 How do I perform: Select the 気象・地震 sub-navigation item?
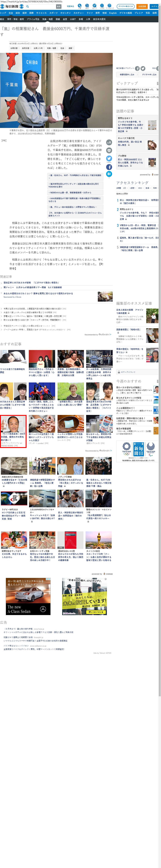click(x=48, y=19)
